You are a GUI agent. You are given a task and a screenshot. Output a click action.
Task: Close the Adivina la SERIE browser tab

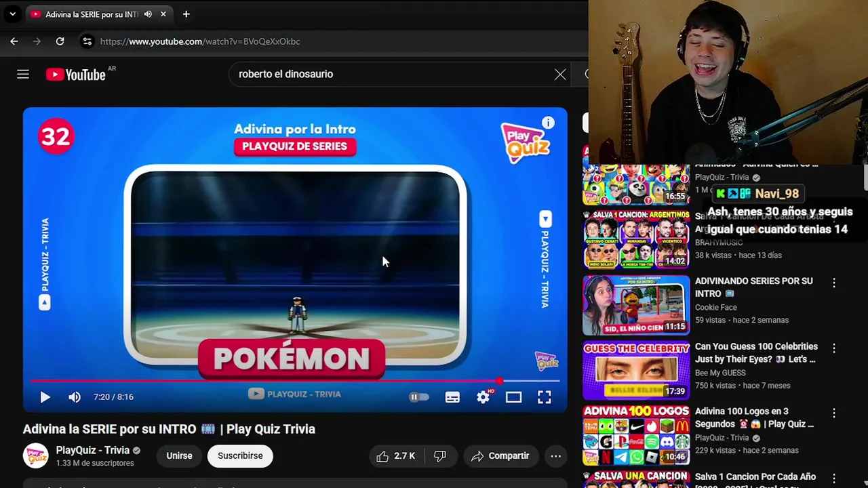pyautogui.click(x=163, y=14)
